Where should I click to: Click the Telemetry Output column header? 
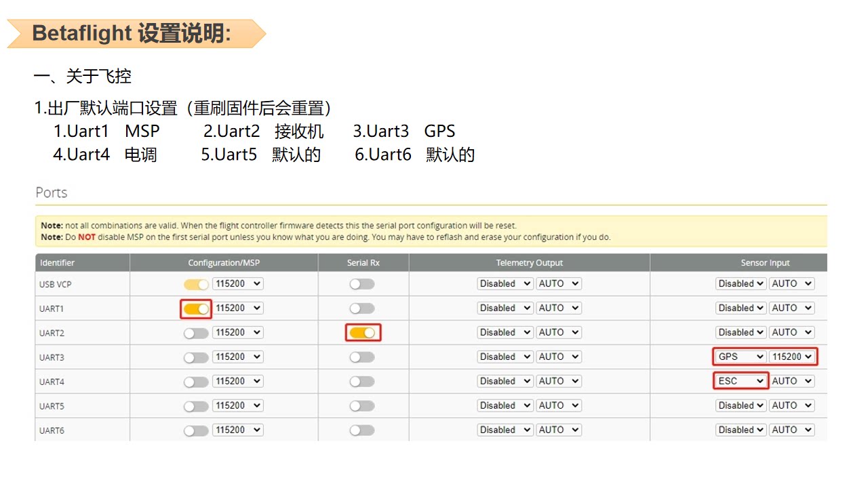click(530, 263)
